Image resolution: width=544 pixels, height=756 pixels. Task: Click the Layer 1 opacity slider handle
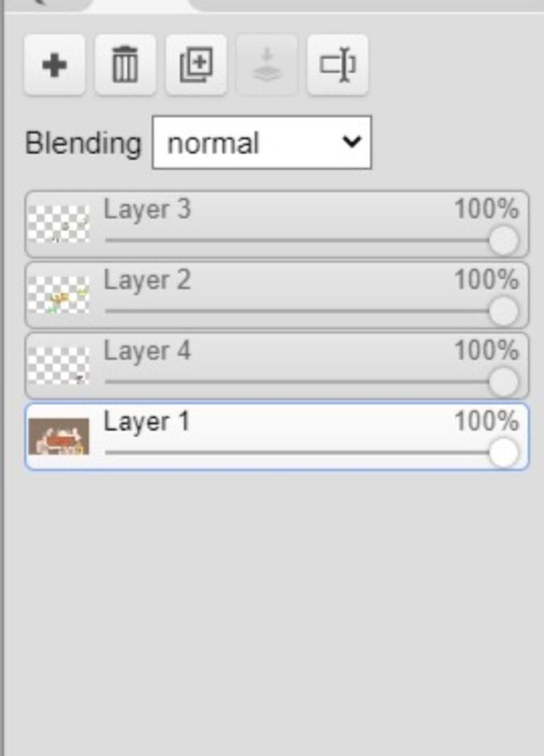tap(503, 453)
